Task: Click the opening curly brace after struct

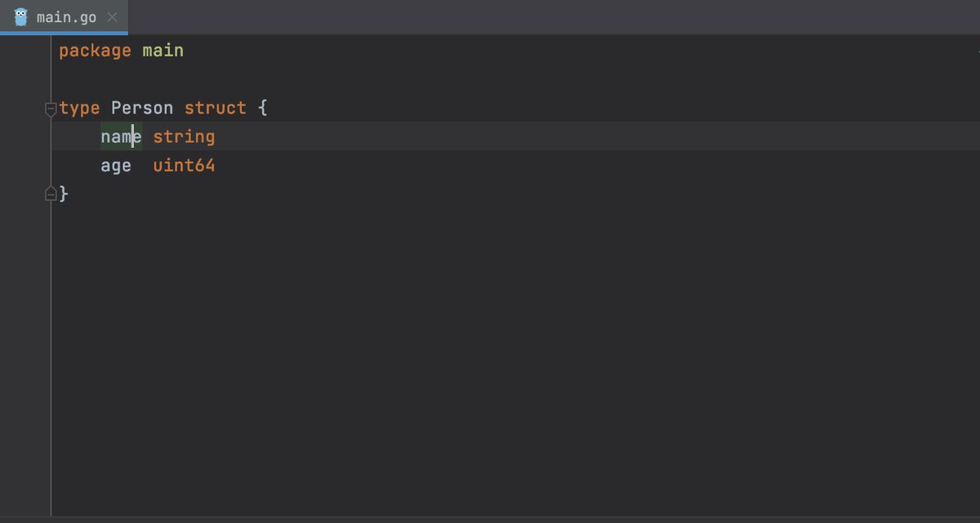Action: [262, 108]
